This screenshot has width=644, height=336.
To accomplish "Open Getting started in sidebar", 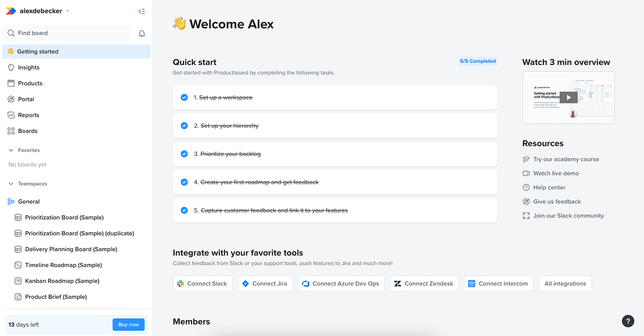I will tap(77, 51).
